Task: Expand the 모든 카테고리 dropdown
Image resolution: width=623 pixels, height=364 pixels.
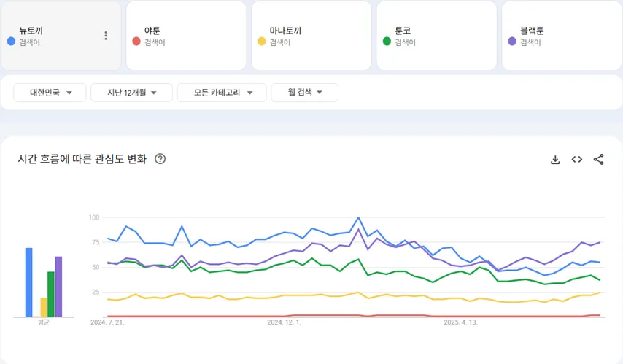Action: (224, 93)
